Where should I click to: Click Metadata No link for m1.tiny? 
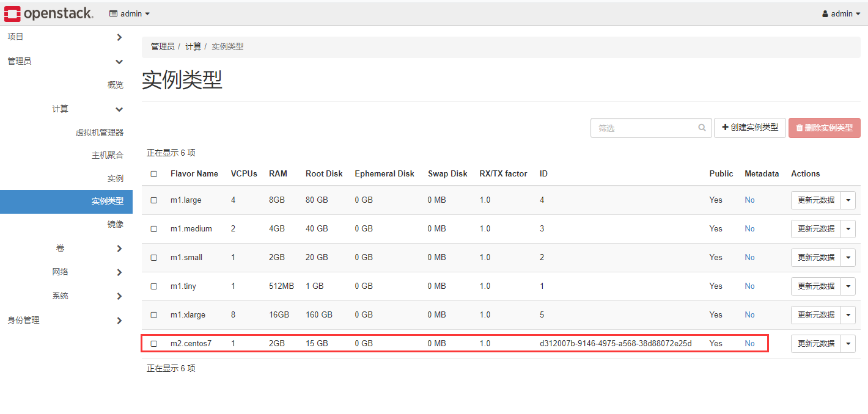[749, 286]
